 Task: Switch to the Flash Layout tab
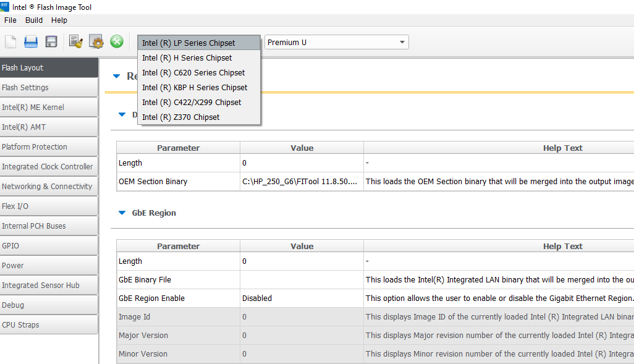pos(49,67)
